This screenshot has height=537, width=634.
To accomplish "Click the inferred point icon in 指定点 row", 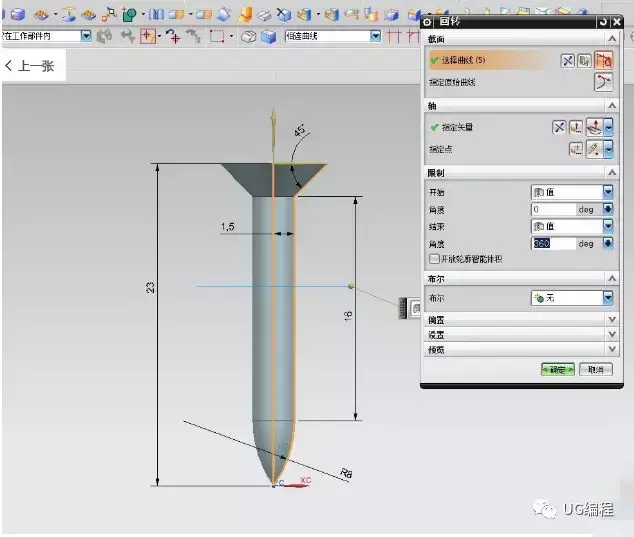I will 594,149.
